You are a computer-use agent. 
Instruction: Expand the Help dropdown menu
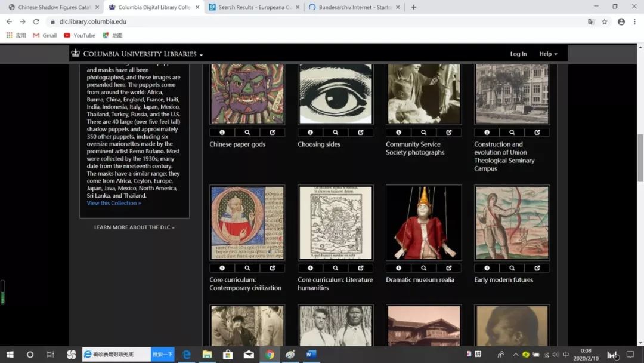549,54
